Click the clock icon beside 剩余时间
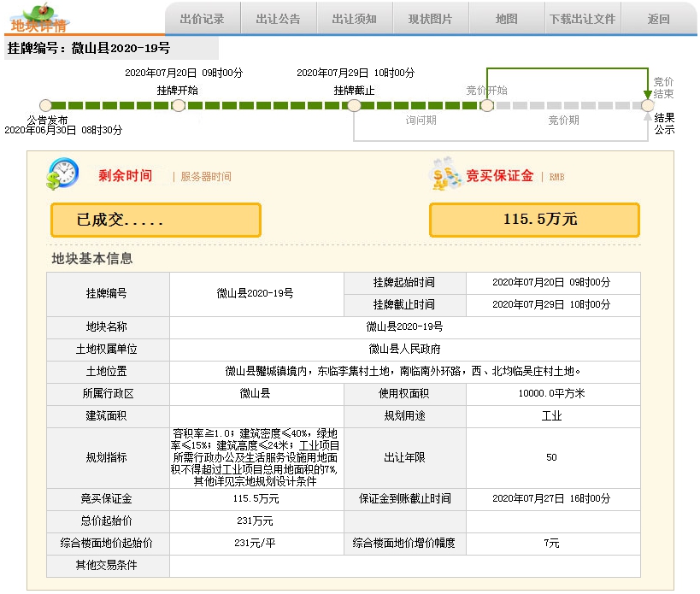 [62, 174]
